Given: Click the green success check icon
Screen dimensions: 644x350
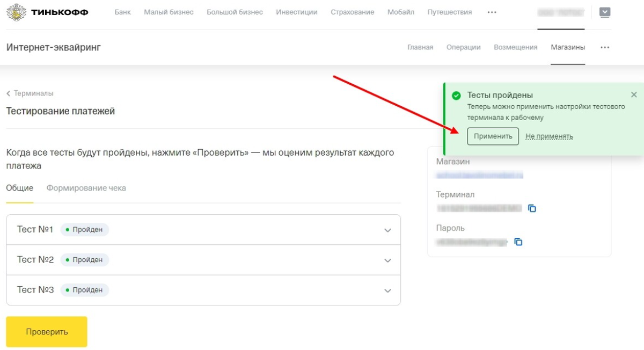Looking at the screenshot, I should point(456,96).
